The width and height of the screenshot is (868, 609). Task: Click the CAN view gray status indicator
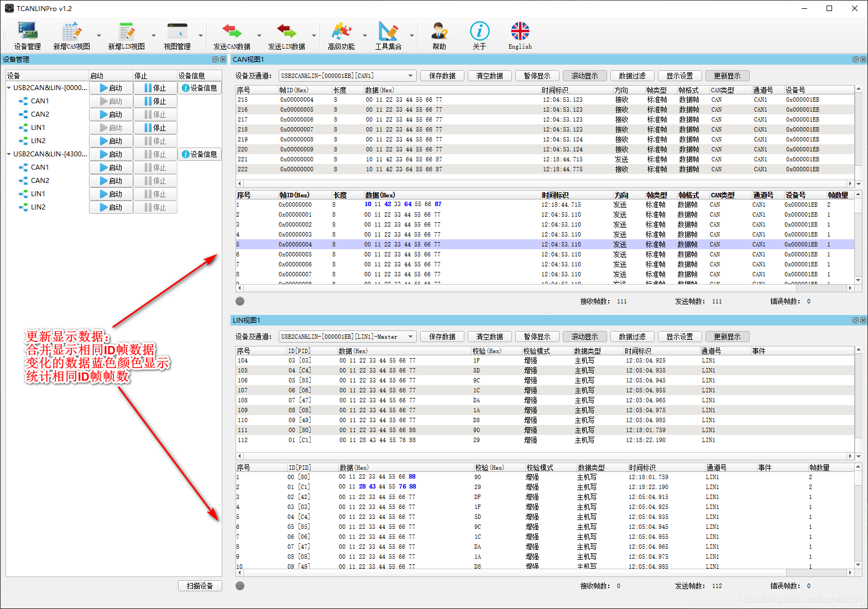240,301
